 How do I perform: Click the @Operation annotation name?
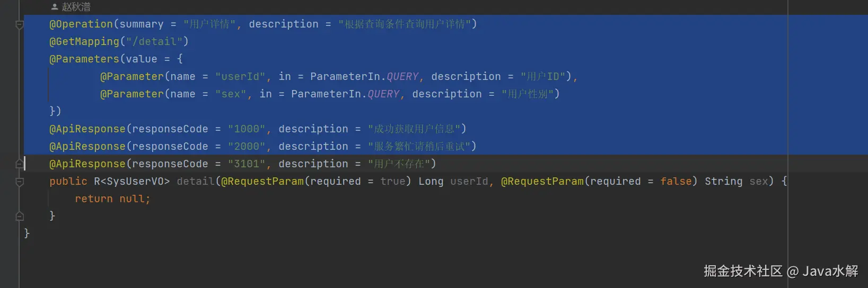click(81, 24)
